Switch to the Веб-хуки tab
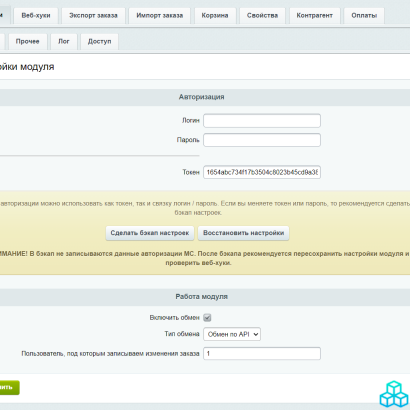 [36, 16]
